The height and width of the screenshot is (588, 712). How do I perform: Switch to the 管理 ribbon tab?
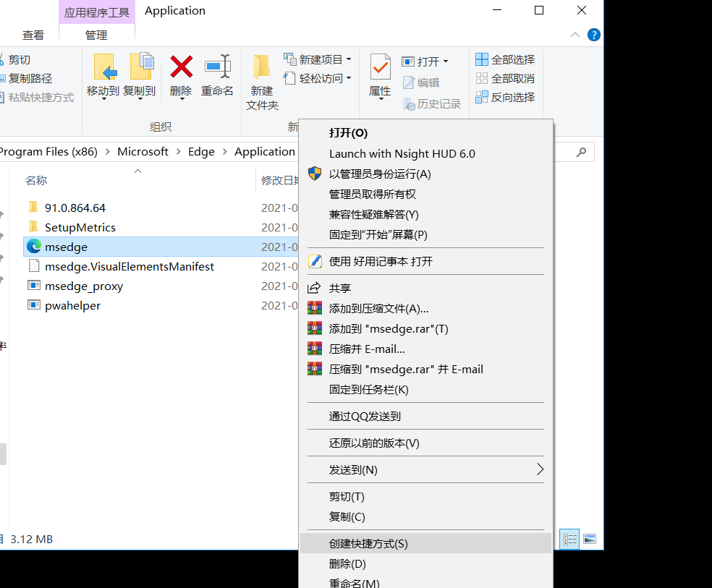[96, 34]
